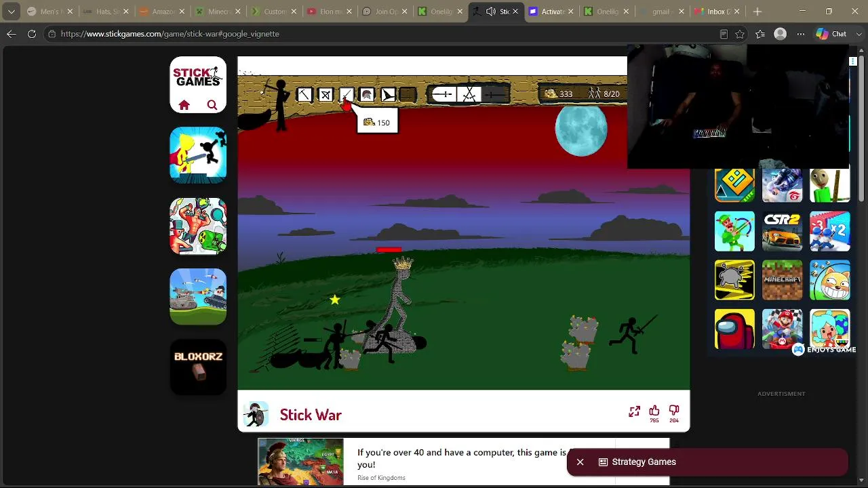Train a swordsman using the sword icon

point(346,95)
